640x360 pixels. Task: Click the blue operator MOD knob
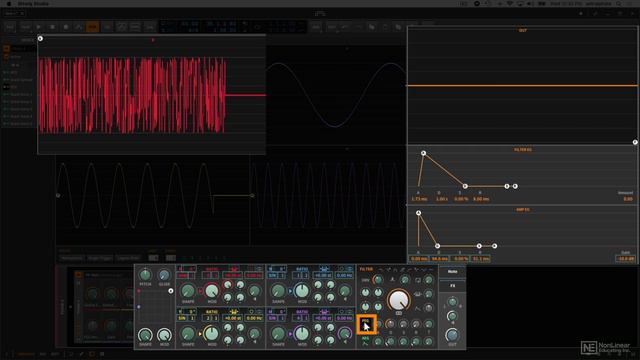coord(302,291)
